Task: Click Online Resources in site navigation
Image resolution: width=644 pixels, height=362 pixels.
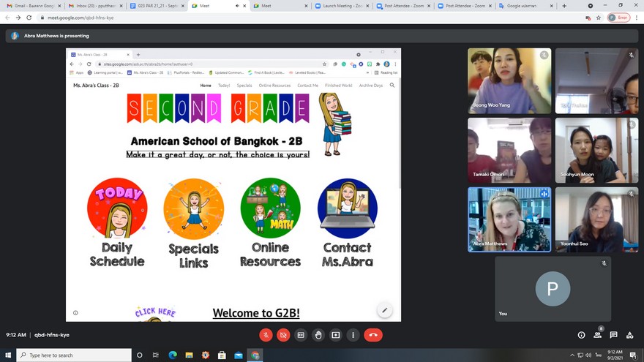Action: click(274, 86)
